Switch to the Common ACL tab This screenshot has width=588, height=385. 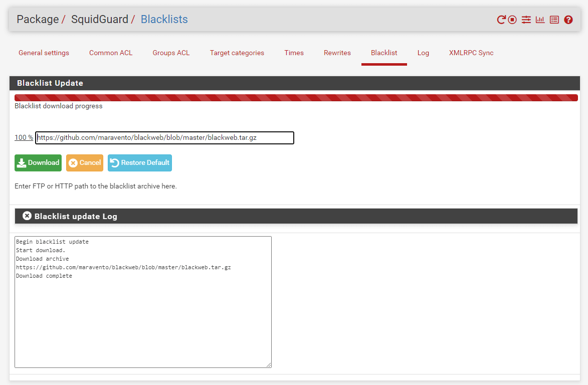(x=111, y=53)
